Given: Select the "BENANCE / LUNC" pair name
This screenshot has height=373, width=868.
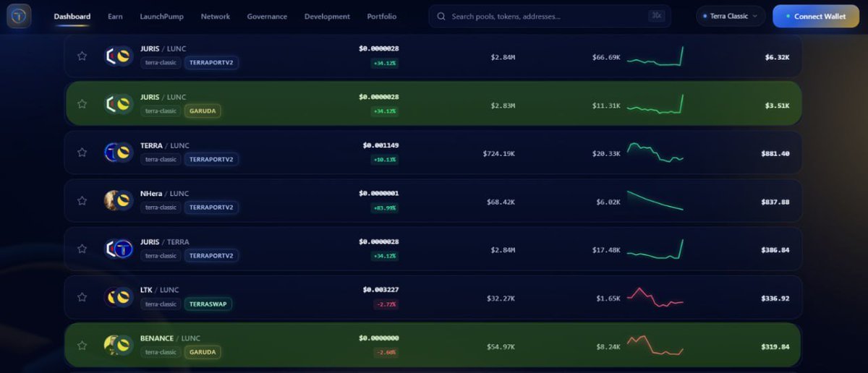Looking at the screenshot, I should click(171, 338).
